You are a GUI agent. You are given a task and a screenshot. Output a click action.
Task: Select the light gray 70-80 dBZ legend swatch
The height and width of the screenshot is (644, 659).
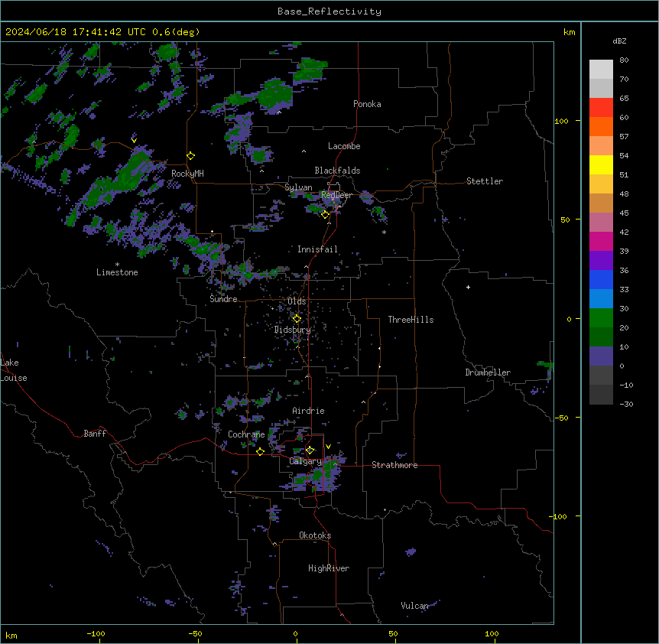(601, 70)
